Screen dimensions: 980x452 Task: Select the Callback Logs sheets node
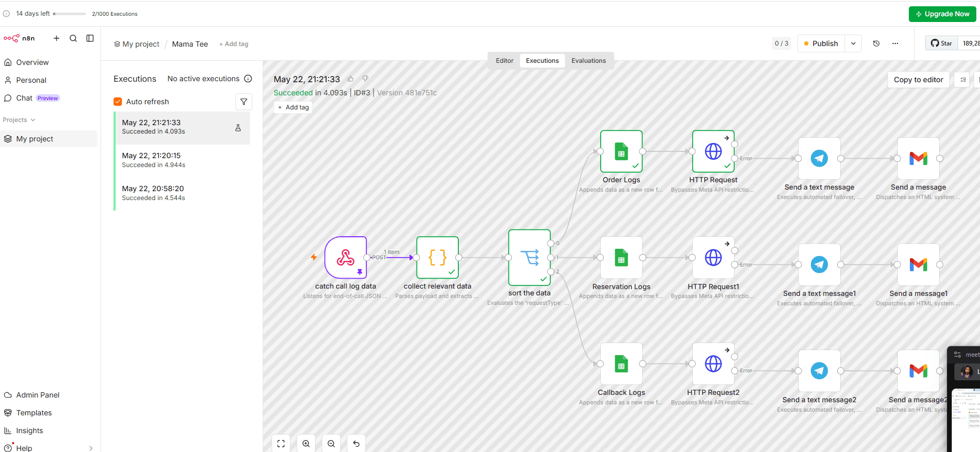[622, 363]
